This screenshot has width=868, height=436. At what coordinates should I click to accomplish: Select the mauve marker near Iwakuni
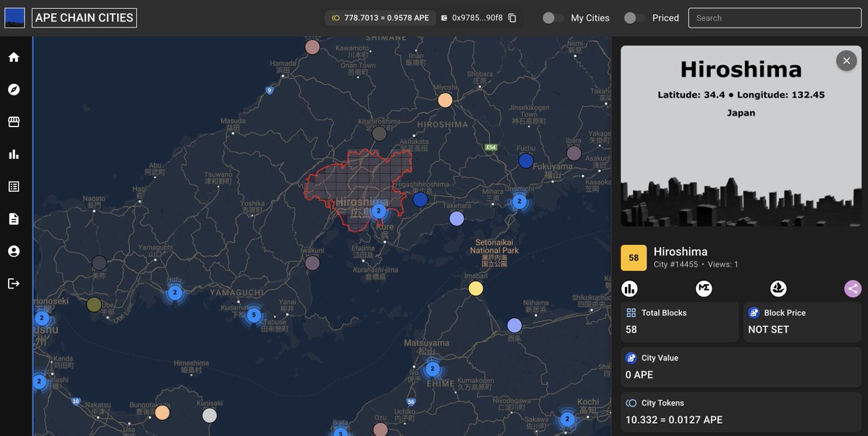[x=312, y=263]
